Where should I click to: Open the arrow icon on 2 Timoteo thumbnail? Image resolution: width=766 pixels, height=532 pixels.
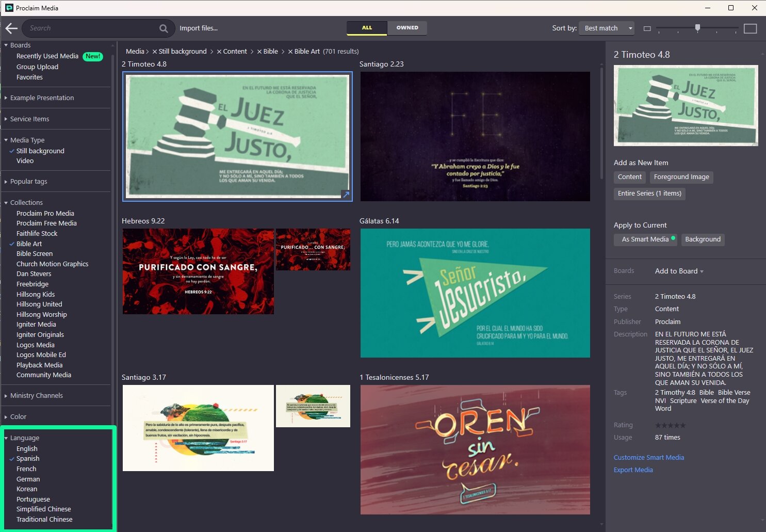point(346,195)
